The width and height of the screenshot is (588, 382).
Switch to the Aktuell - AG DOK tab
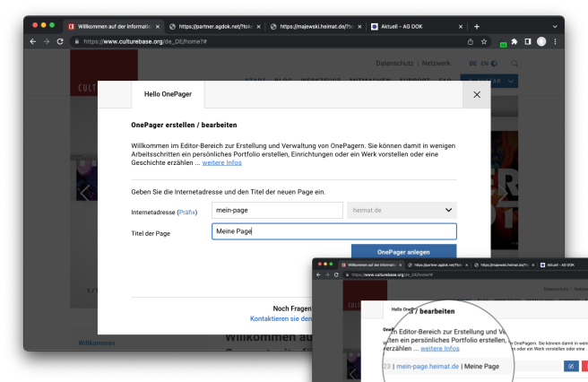click(x=412, y=26)
